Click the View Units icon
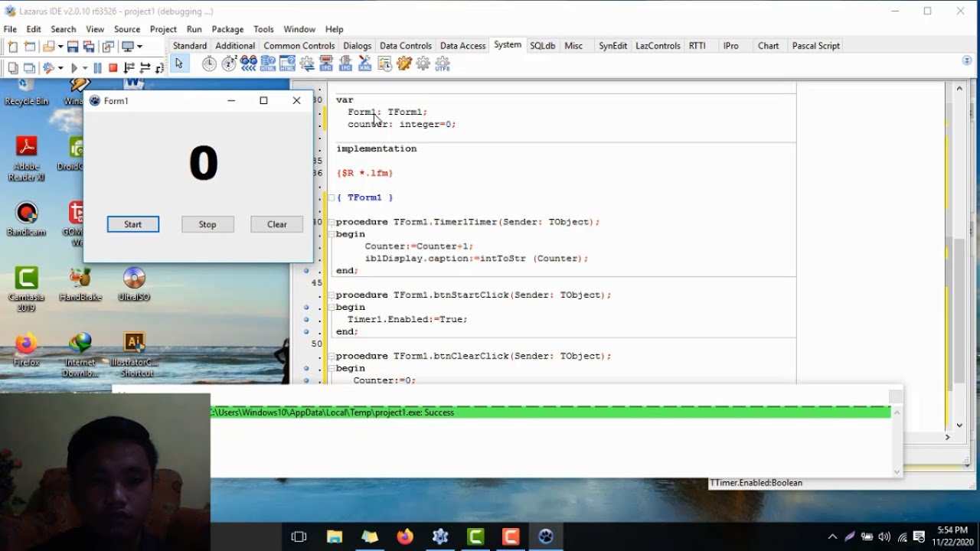Viewport: 980px width, 551px height. pyautogui.click(x=13, y=68)
